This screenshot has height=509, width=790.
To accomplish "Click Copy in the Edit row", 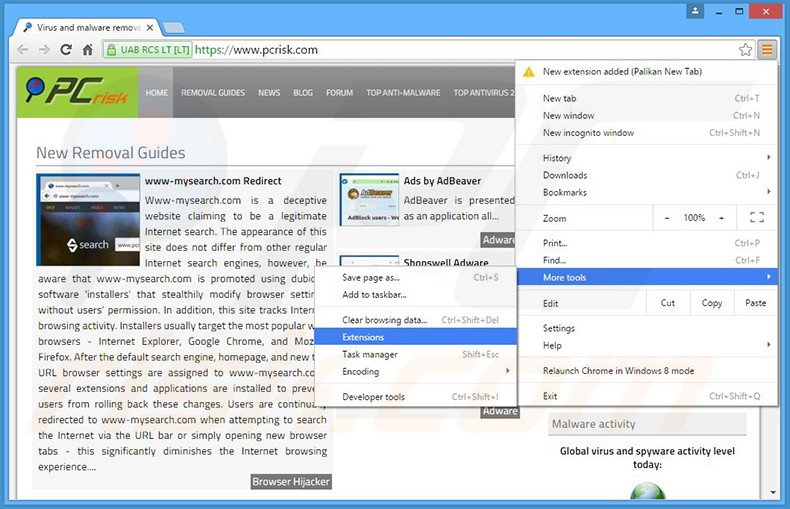I will tap(711, 303).
